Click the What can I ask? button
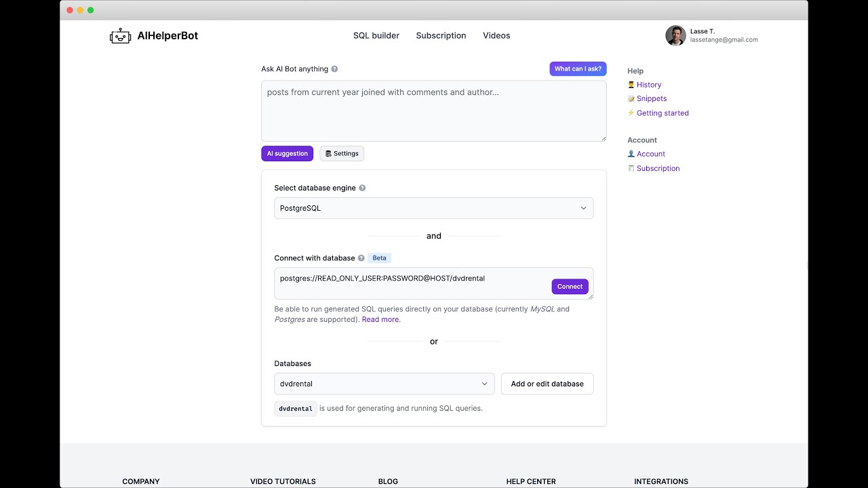The width and height of the screenshot is (868, 488). coord(578,68)
